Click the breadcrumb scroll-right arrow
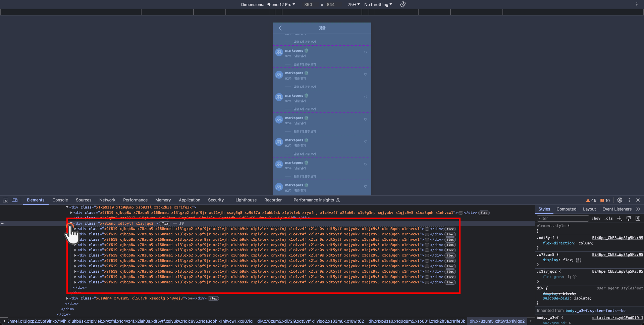The width and height of the screenshot is (644, 325). click(x=531, y=321)
